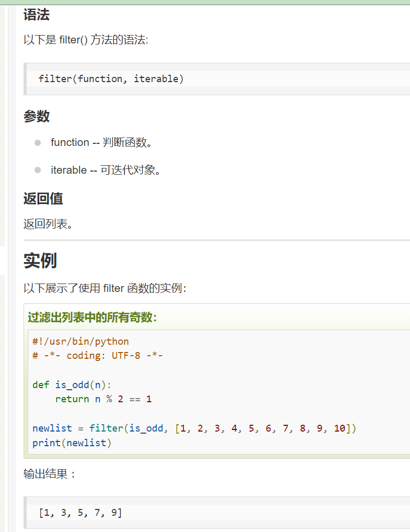Click the filter(function, iterable) syntax code line
Image resolution: width=410 pixels, height=532 pixels.
(x=111, y=78)
